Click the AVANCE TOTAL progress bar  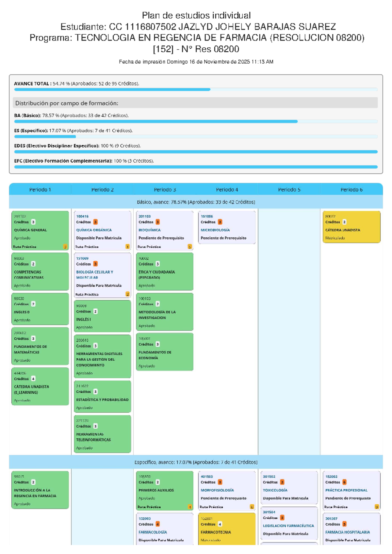(196, 89)
